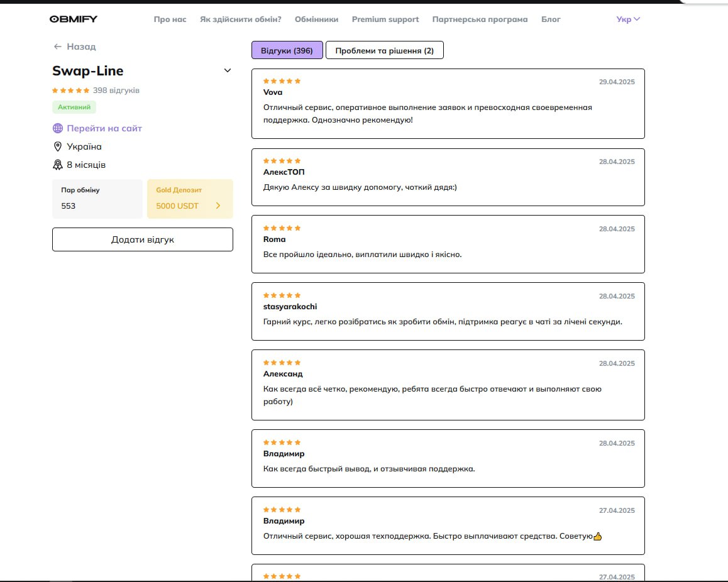Click the star rating on АлексТОП's review
The width and height of the screenshot is (728, 582).
[282, 160]
